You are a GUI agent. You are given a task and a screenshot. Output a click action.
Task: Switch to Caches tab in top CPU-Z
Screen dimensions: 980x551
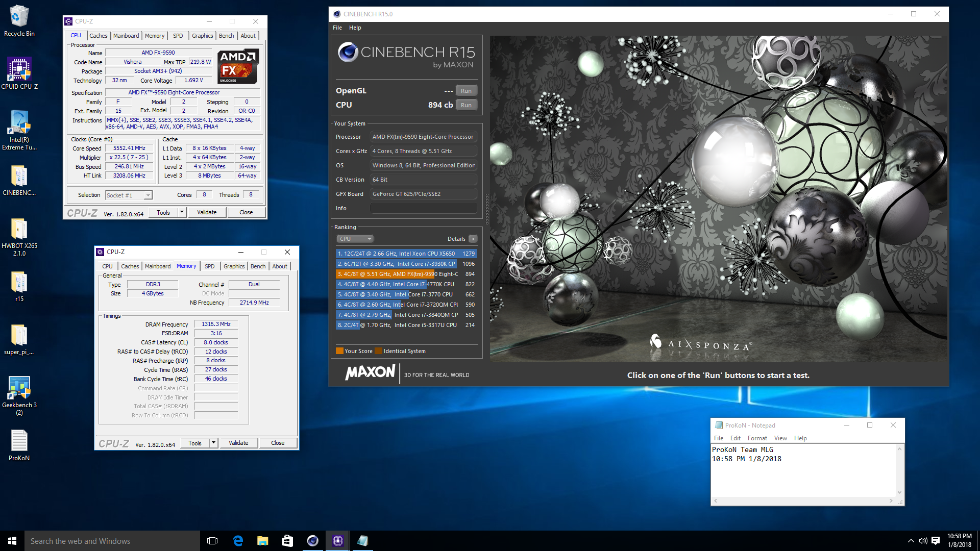[x=99, y=36]
